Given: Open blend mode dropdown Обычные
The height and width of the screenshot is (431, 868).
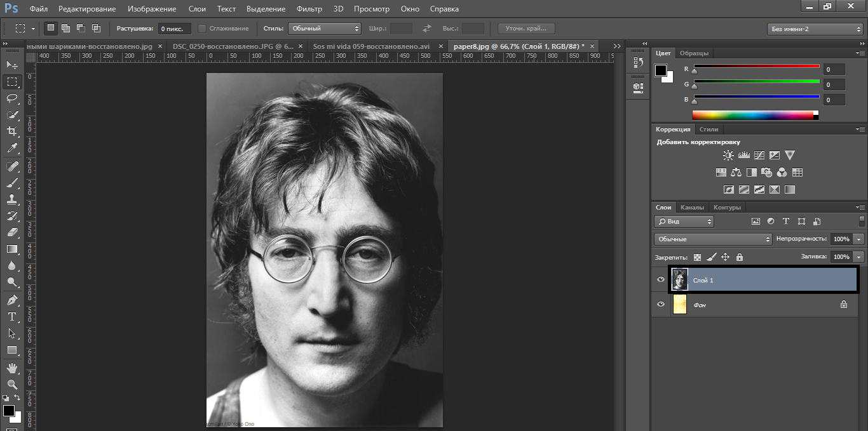Looking at the screenshot, I should (x=713, y=239).
